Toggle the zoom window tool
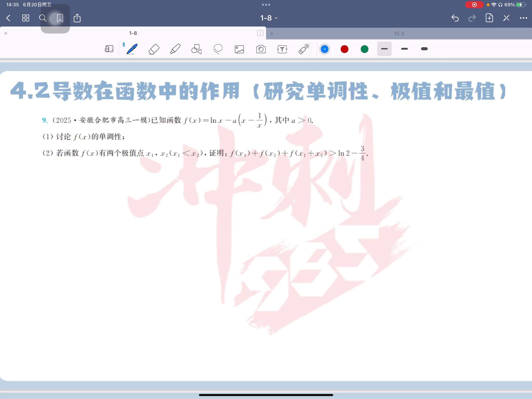Screen dimensions: 532x399 click(109, 49)
